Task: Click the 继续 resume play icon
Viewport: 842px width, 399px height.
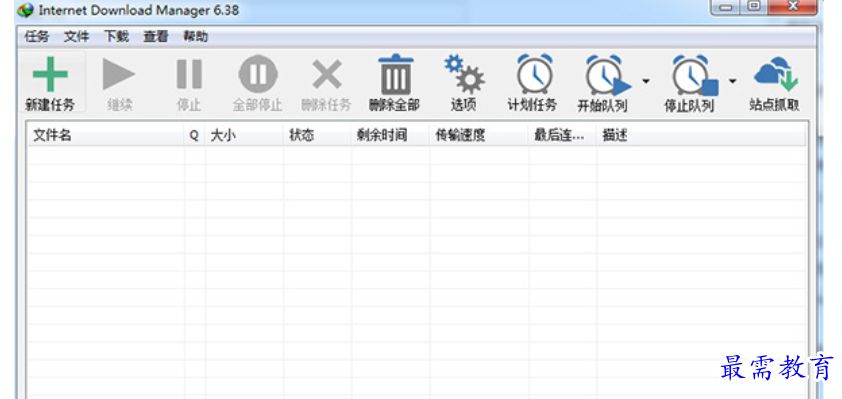Action: 119,74
